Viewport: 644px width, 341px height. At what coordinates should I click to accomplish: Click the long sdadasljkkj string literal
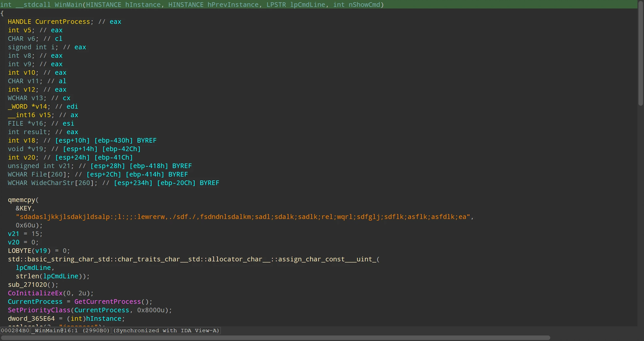click(x=244, y=216)
